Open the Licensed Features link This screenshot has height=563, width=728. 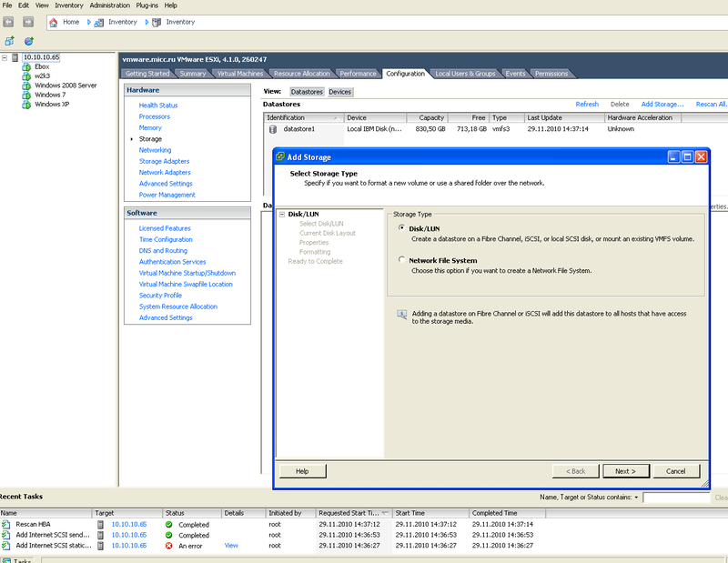[x=165, y=228]
